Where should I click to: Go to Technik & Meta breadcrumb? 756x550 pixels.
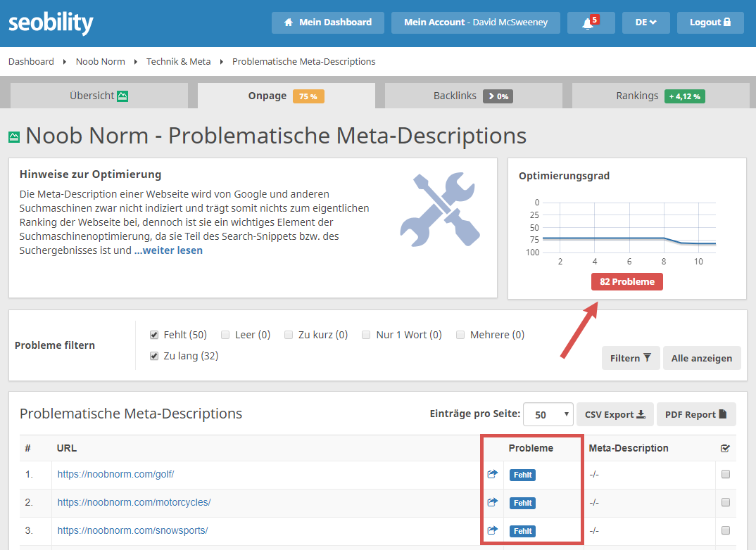[x=178, y=62]
